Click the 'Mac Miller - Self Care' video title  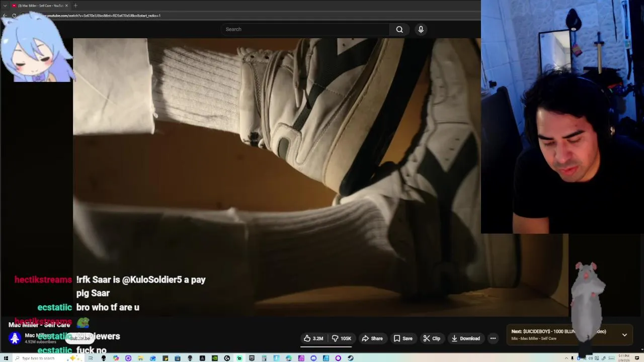click(x=39, y=325)
